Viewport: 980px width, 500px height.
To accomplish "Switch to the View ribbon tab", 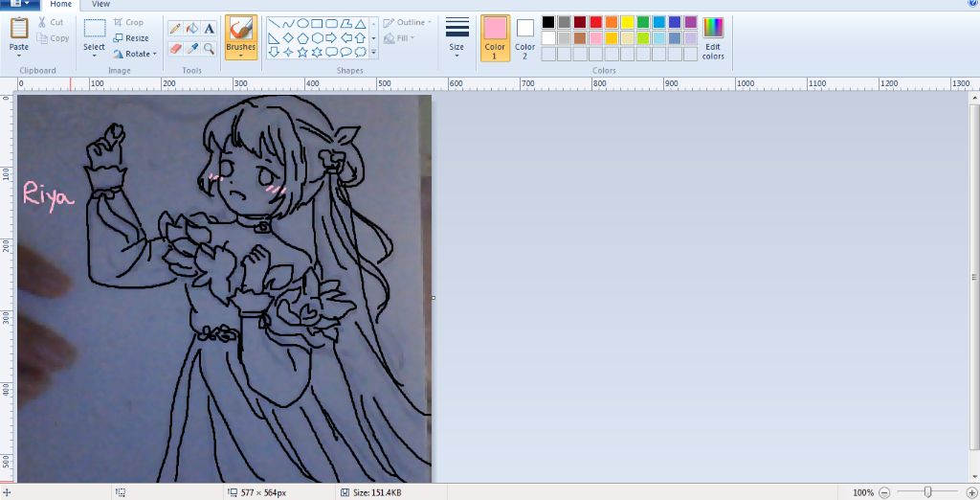I will (x=100, y=5).
